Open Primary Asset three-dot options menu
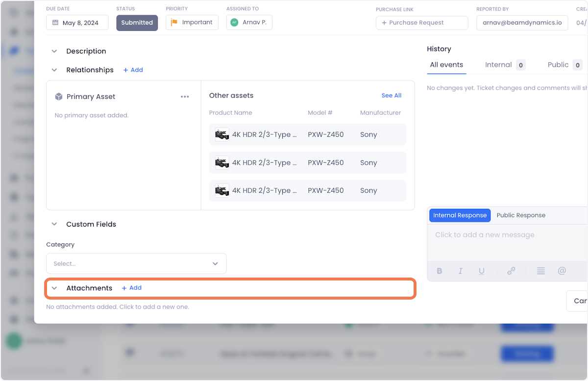The height and width of the screenshot is (381, 588). (x=185, y=97)
